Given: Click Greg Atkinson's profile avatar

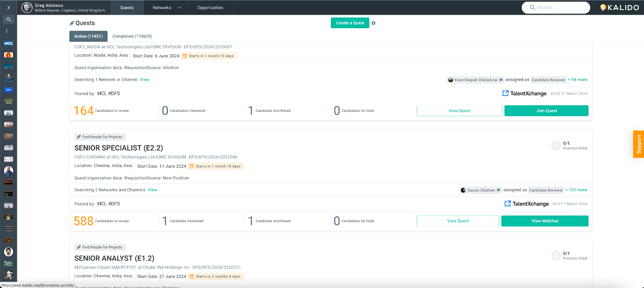Looking at the screenshot, I should [x=27, y=8].
